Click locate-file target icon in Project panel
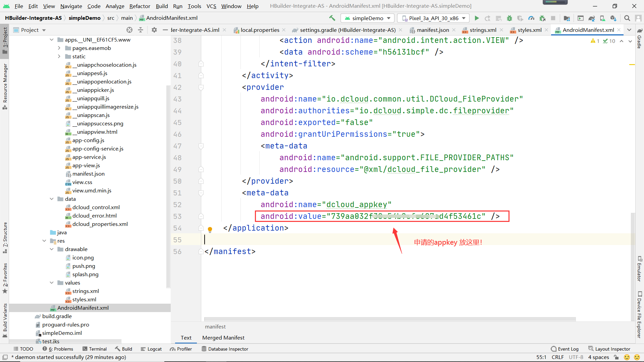This screenshot has width=644, height=362. coord(129,30)
